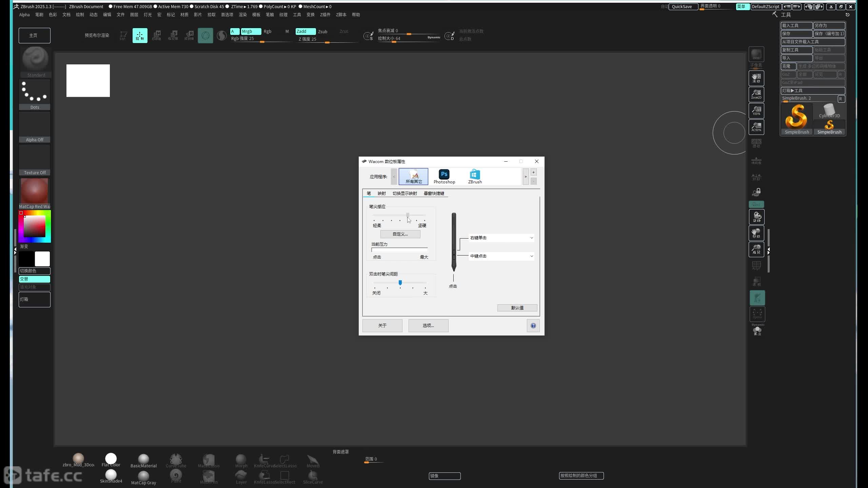Open the 首选项 preferences menu
Viewport: 868px width, 488px height.
tap(227, 15)
